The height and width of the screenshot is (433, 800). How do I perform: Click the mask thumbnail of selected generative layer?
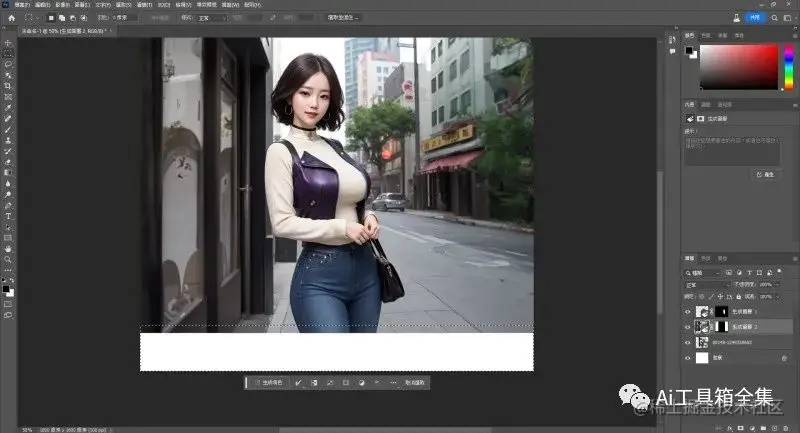click(721, 327)
